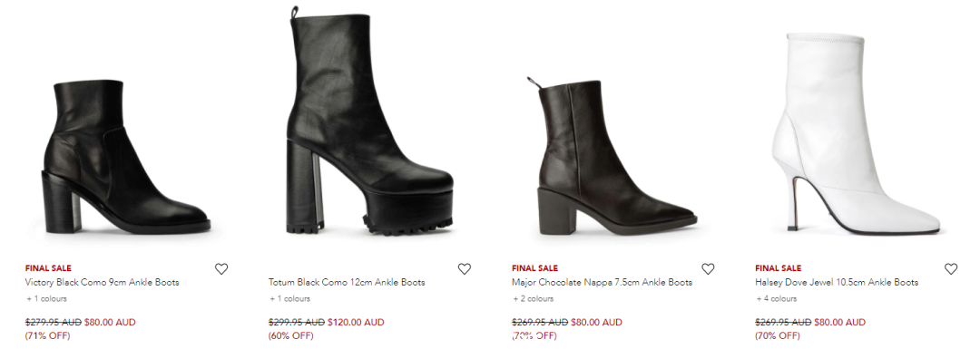Favorite the Totum Black Como boots
This screenshot has width=980, height=349.
pos(465,269)
